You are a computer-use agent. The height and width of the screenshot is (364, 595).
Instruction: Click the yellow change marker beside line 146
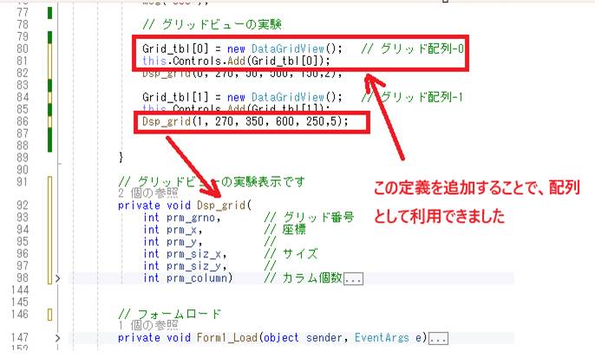coord(50,313)
